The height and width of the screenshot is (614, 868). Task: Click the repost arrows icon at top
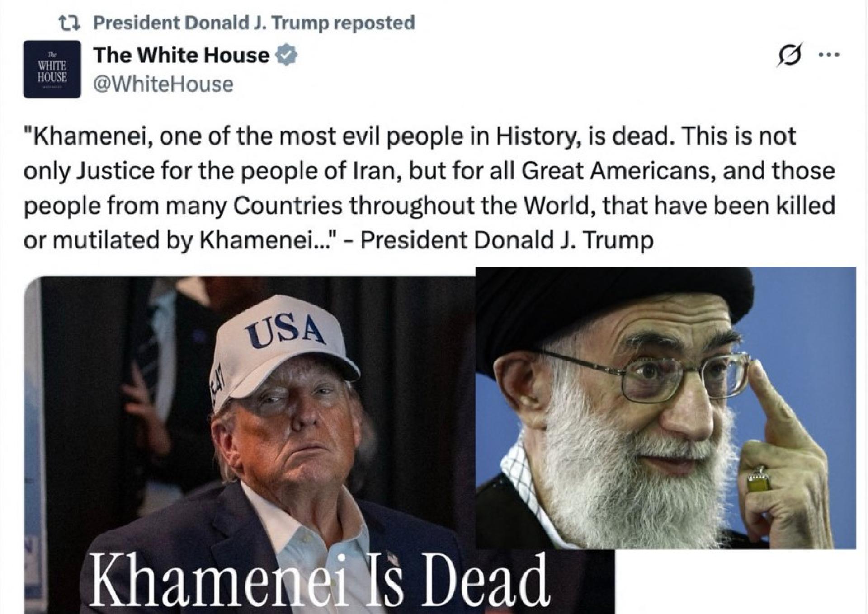(x=70, y=22)
